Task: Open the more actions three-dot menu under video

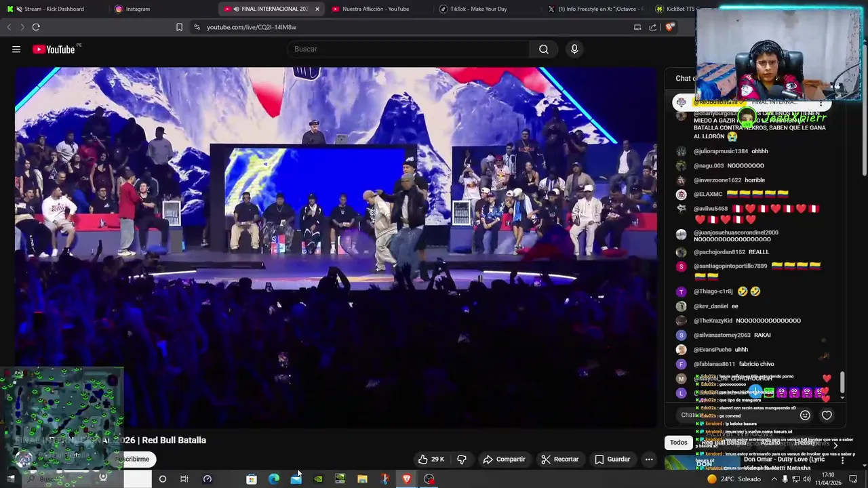Action: coord(649,459)
